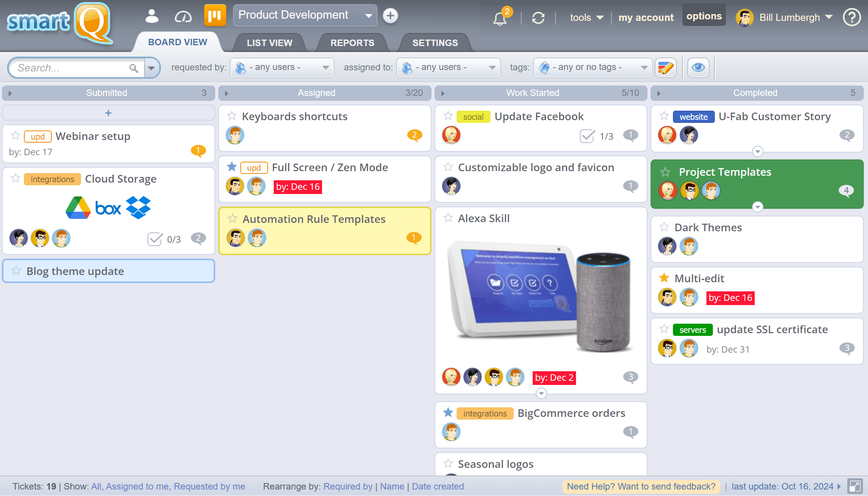The height and width of the screenshot is (496, 868).
Task: Open the tag editor pencil icon
Action: tap(665, 68)
